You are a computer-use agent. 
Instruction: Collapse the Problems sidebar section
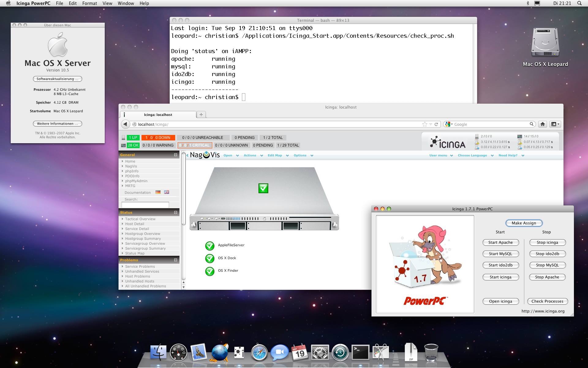pyautogui.click(x=176, y=260)
